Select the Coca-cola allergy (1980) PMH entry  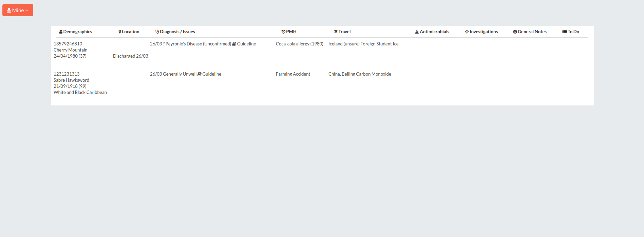[x=300, y=44]
